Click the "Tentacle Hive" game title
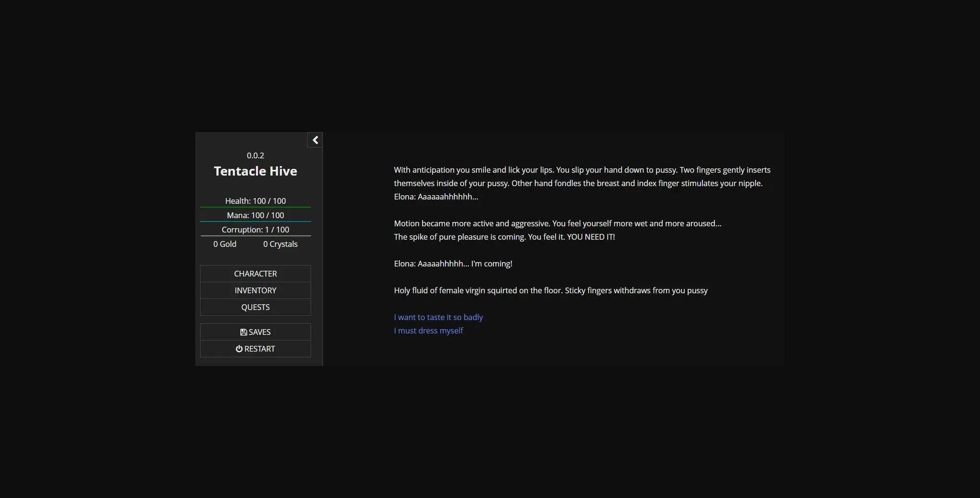 coord(255,171)
